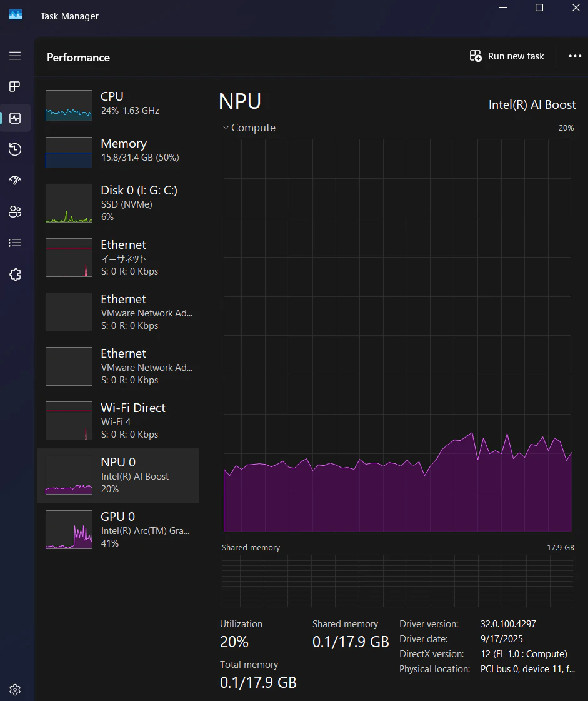Select GPU 0 Intel Arc entry
Screen dimensions: 588x701
click(x=118, y=529)
